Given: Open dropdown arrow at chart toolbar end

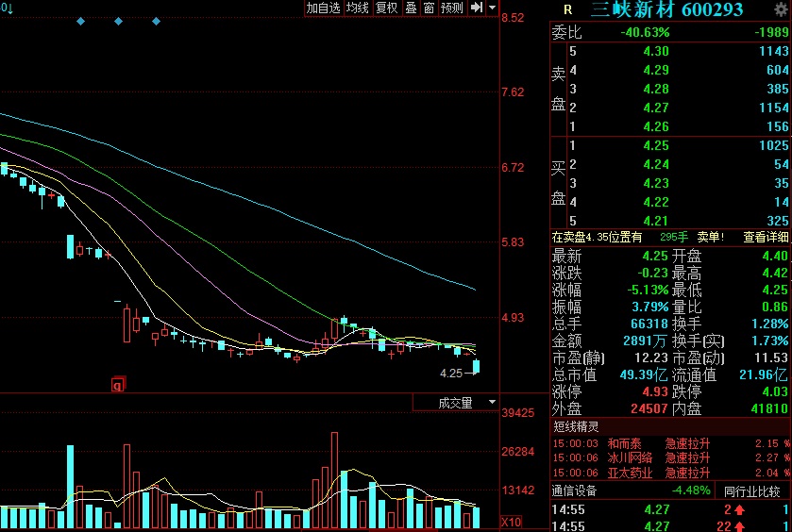Looking at the screenshot, I should [493, 8].
